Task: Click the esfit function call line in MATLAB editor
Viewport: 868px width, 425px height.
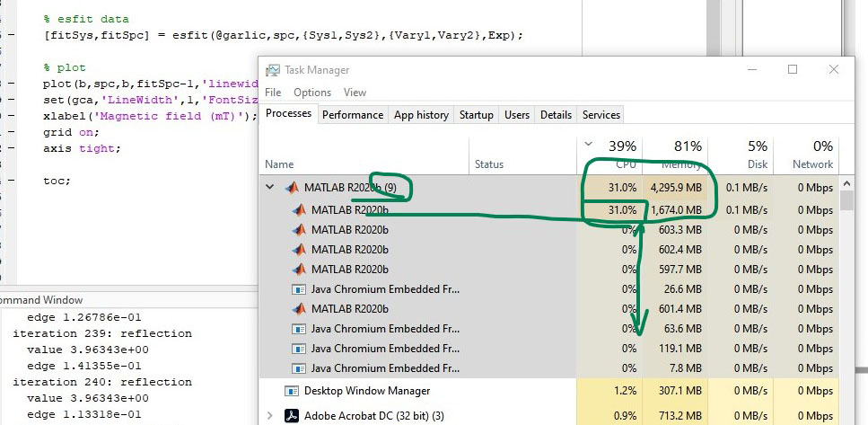Action: click(284, 35)
